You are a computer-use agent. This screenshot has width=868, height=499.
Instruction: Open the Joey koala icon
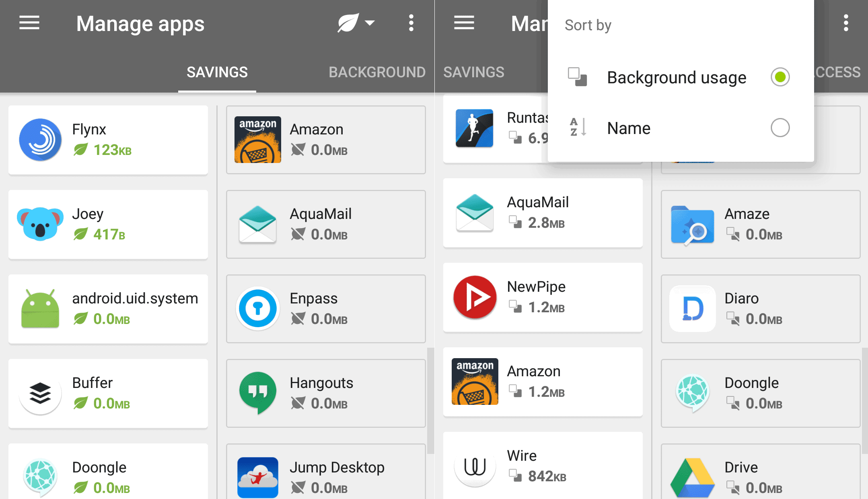(x=40, y=224)
